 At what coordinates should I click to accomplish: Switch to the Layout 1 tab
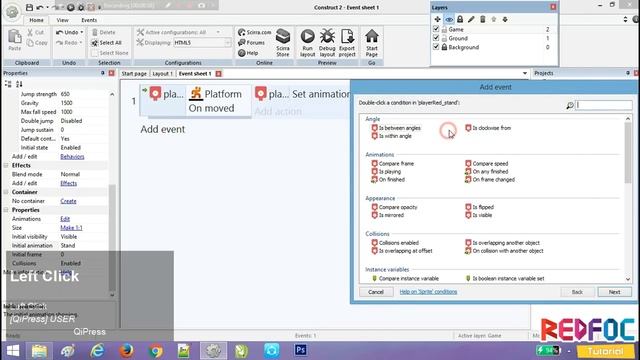(x=162, y=73)
